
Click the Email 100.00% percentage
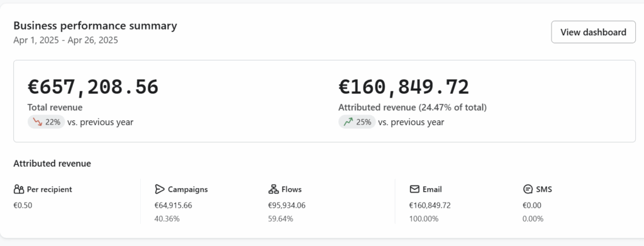click(424, 219)
